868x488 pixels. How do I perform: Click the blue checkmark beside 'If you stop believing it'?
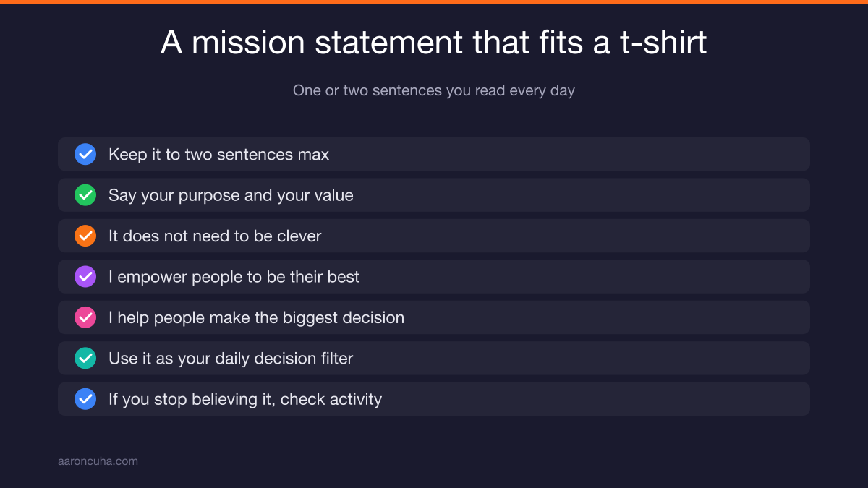85,399
